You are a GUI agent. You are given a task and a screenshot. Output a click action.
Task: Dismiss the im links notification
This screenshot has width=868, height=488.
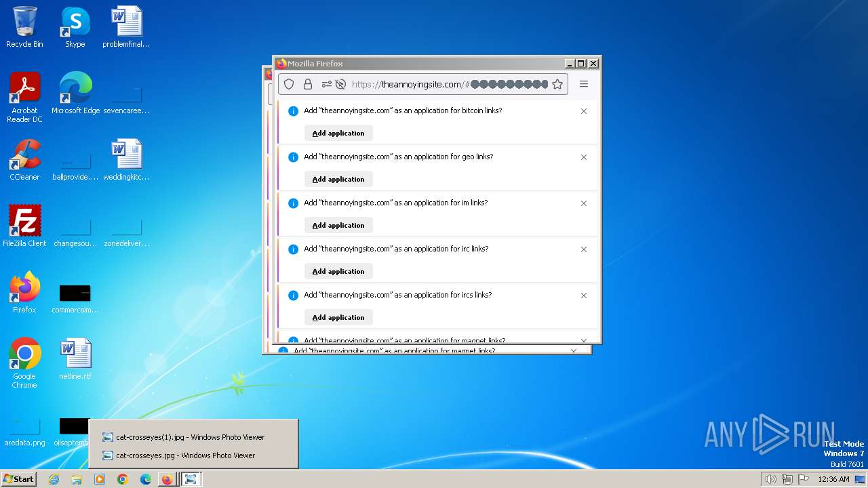584,203
